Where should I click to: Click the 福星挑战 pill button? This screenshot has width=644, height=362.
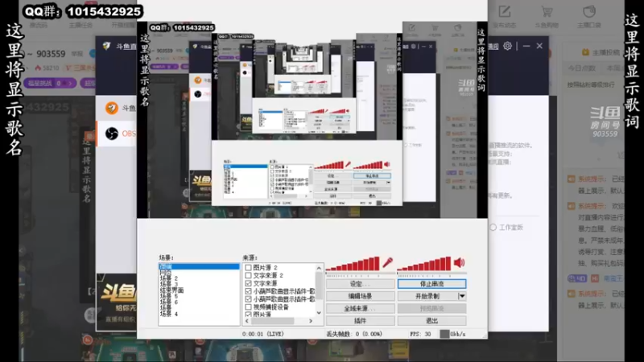point(50,84)
